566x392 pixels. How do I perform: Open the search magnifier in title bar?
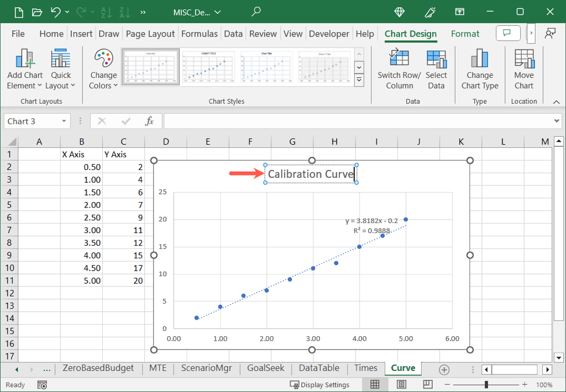[256, 12]
